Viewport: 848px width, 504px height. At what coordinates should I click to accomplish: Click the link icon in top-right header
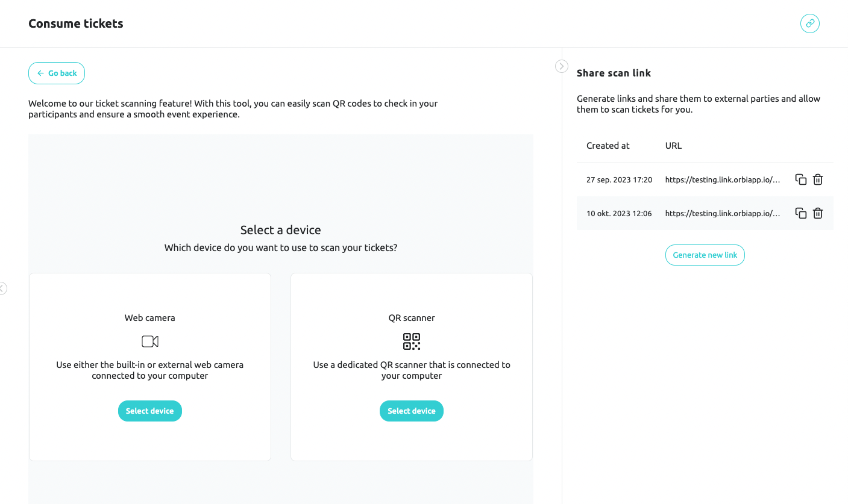[810, 23]
